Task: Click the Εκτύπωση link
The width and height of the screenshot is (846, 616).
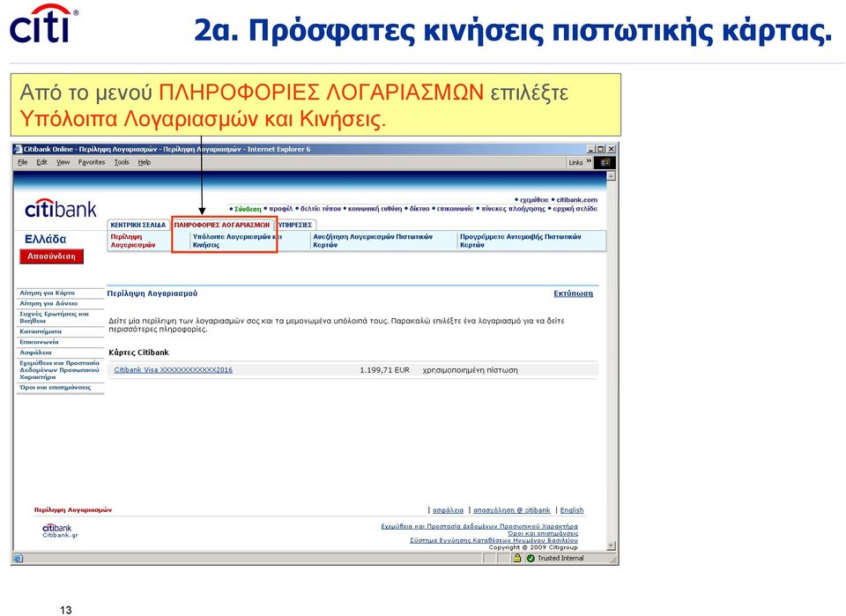Action: click(573, 293)
